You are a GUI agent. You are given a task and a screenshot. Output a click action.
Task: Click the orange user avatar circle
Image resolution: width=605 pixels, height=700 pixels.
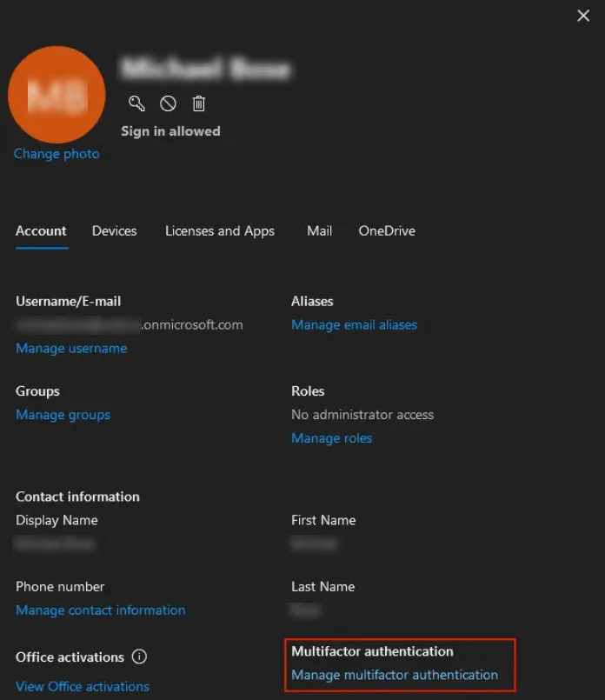pyautogui.click(x=57, y=95)
